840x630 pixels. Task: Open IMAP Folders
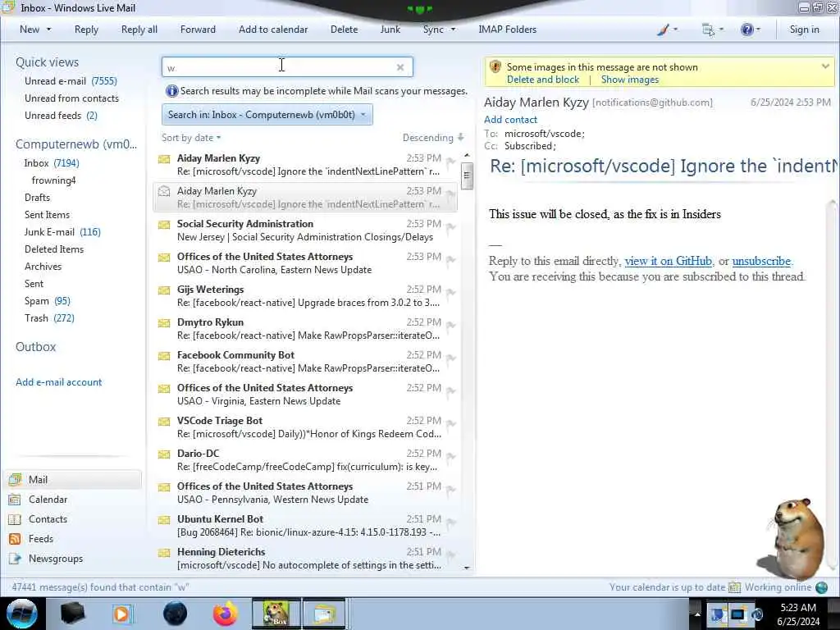coord(507,30)
